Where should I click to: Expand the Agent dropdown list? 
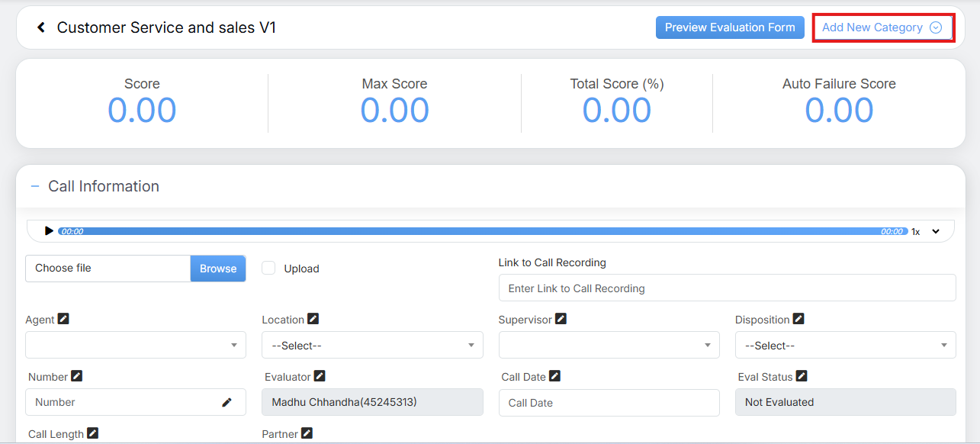tap(136, 346)
